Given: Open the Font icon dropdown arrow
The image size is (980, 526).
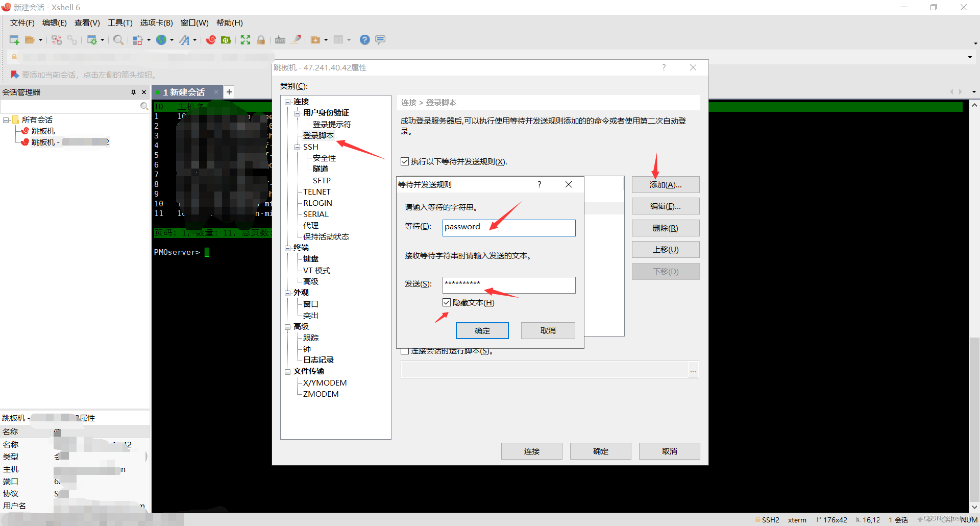Looking at the screenshot, I should (195, 40).
